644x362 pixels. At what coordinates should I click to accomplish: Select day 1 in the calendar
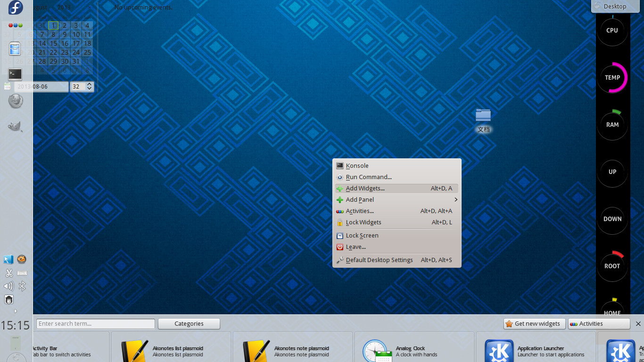pyautogui.click(x=53, y=25)
